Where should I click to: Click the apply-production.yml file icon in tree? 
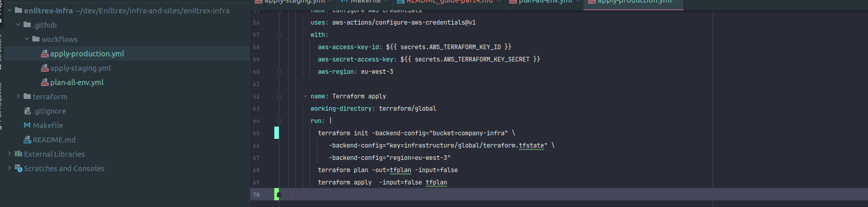(45, 54)
